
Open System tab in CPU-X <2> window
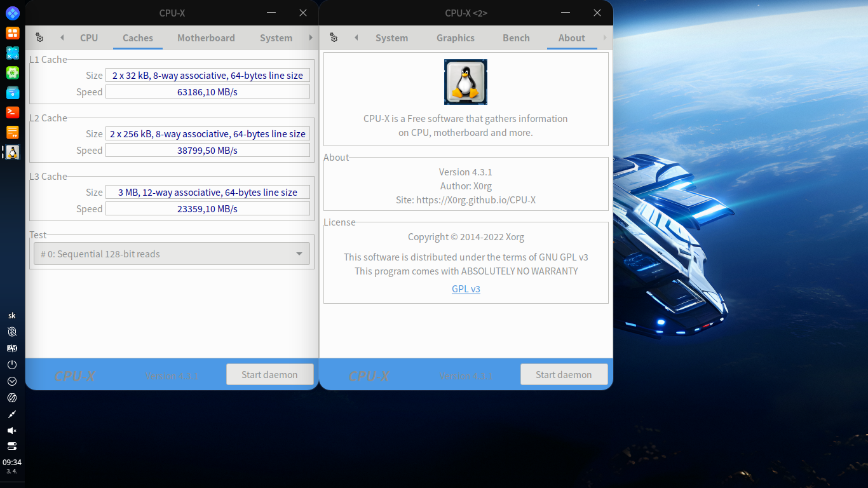click(x=391, y=37)
